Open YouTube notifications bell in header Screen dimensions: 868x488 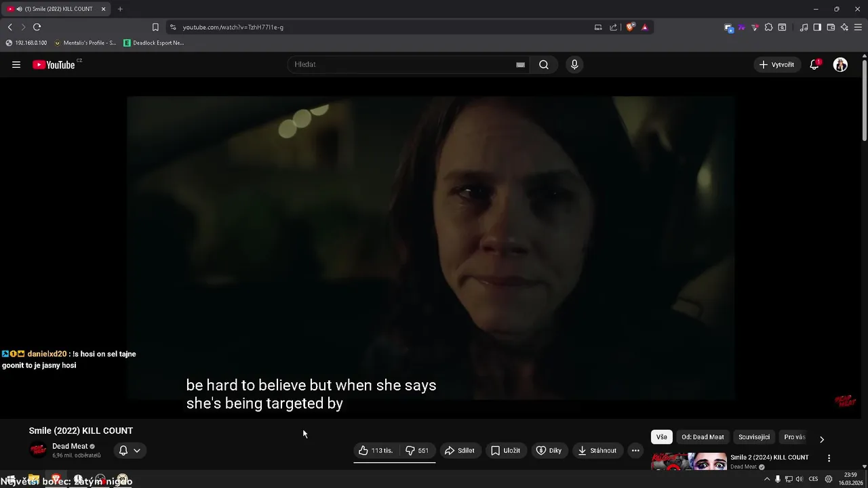[x=814, y=64]
